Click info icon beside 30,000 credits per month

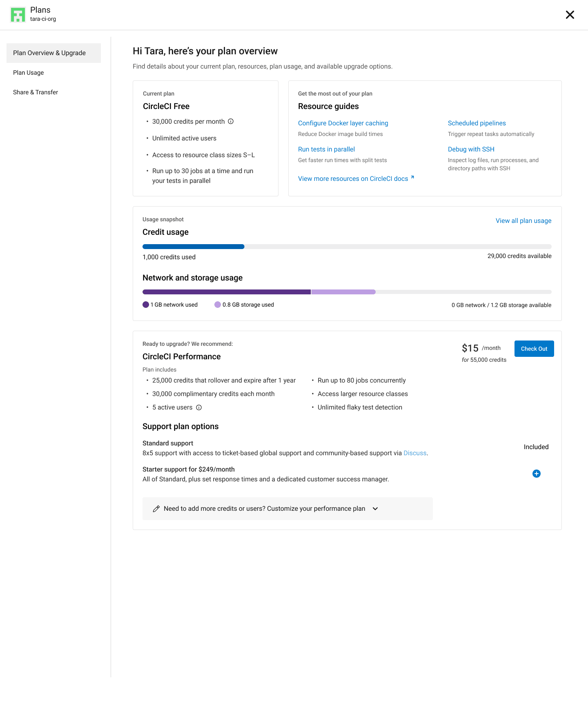click(231, 121)
